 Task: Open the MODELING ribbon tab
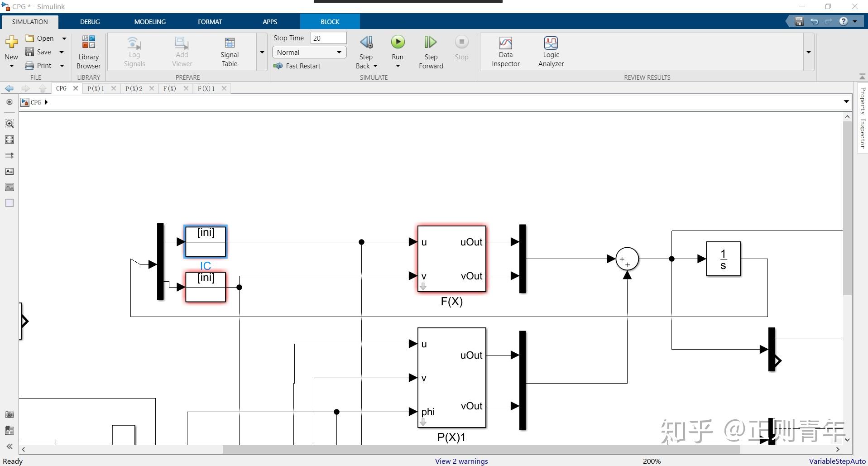pos(150,22)
